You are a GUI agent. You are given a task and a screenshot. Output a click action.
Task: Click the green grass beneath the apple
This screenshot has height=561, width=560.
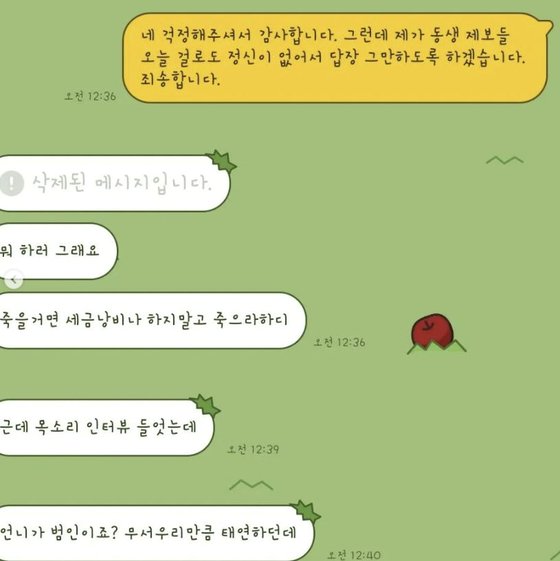[x=437, y=347]
